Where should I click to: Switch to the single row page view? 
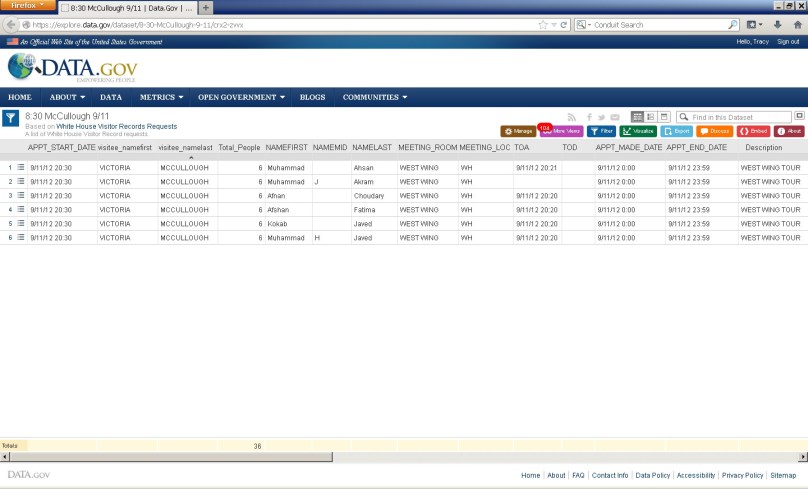click(x=664, y=117)
